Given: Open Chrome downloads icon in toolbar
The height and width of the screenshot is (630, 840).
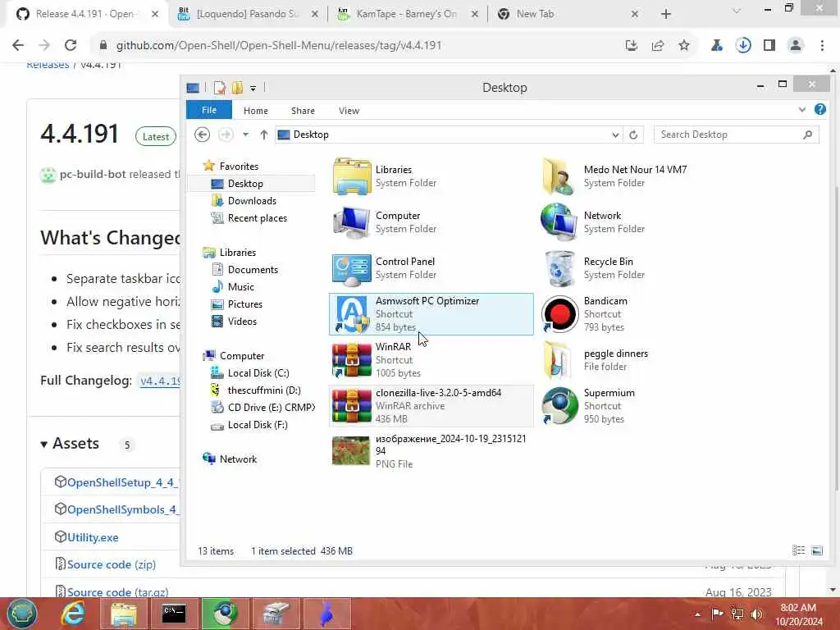Looking at the screenshot, I should coord(743,46).
